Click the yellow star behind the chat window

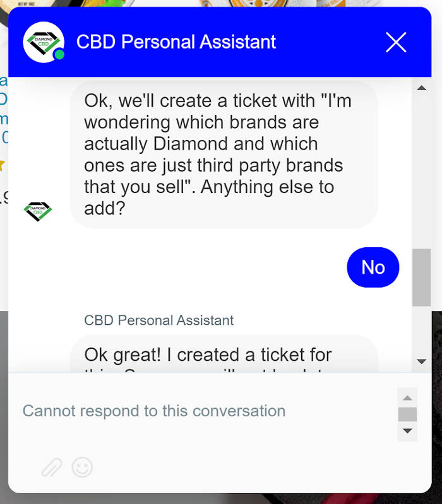pyautogui.click(x=3, y=165)
